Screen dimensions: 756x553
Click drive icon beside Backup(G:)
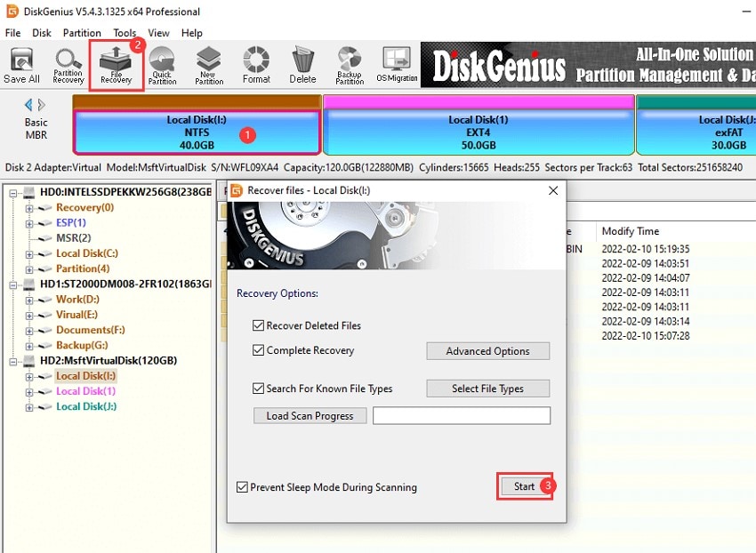coord(45,345)
